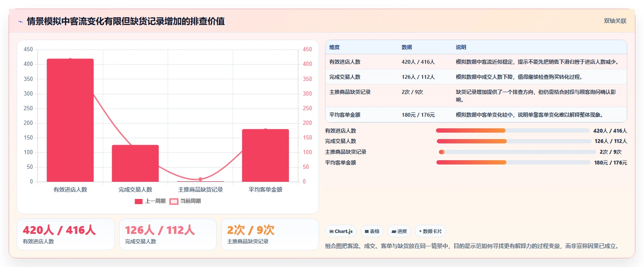This screenshot has height=267, width=644.
Task: Select the 进度 tag chip
Action: point(399,231)
